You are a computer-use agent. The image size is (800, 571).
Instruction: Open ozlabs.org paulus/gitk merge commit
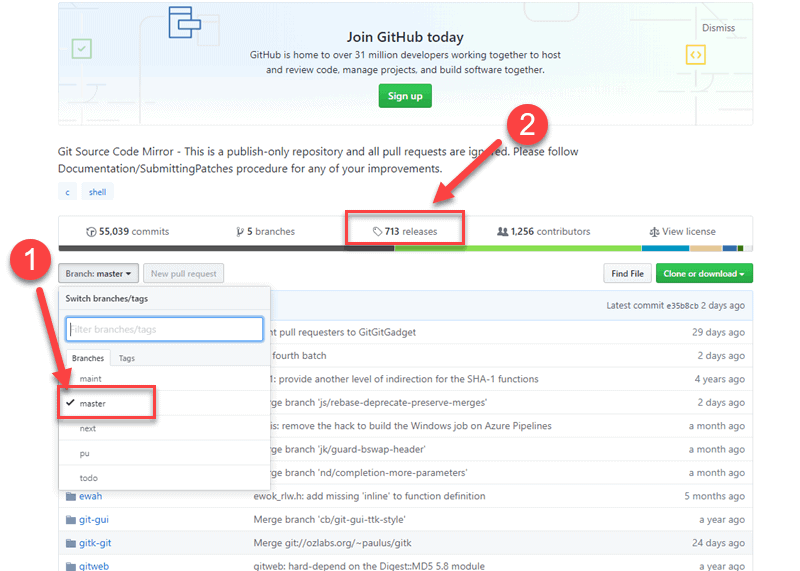click(332, 543)
